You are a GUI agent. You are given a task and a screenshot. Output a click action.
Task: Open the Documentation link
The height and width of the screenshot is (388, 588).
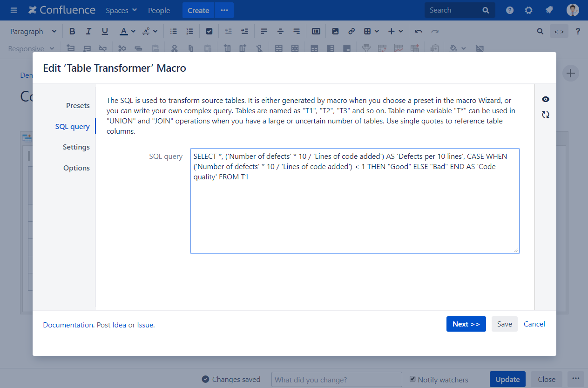click(68, 325)
